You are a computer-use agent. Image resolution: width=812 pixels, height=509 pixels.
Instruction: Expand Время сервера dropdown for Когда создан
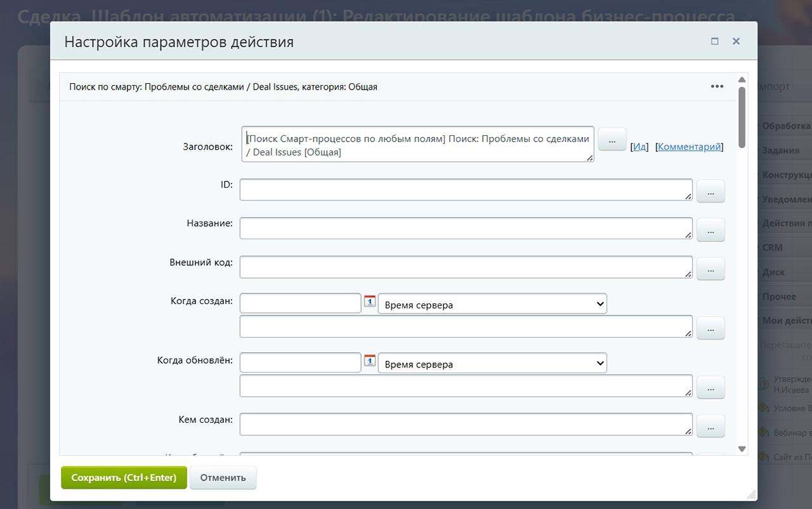click(x=492, y=304)
